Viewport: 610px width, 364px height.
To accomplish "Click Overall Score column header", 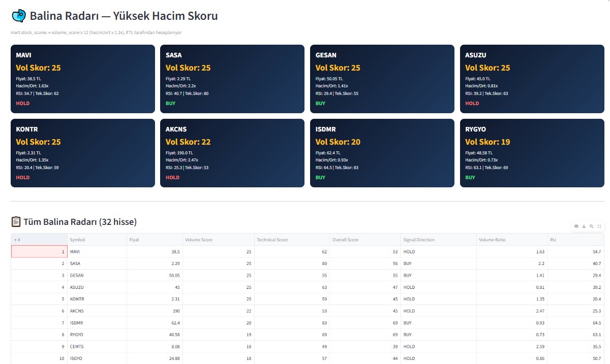I will [x=365, y=240].
